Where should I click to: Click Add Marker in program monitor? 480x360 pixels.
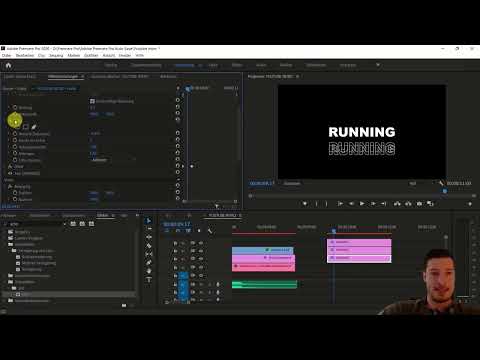click(305, 204)
